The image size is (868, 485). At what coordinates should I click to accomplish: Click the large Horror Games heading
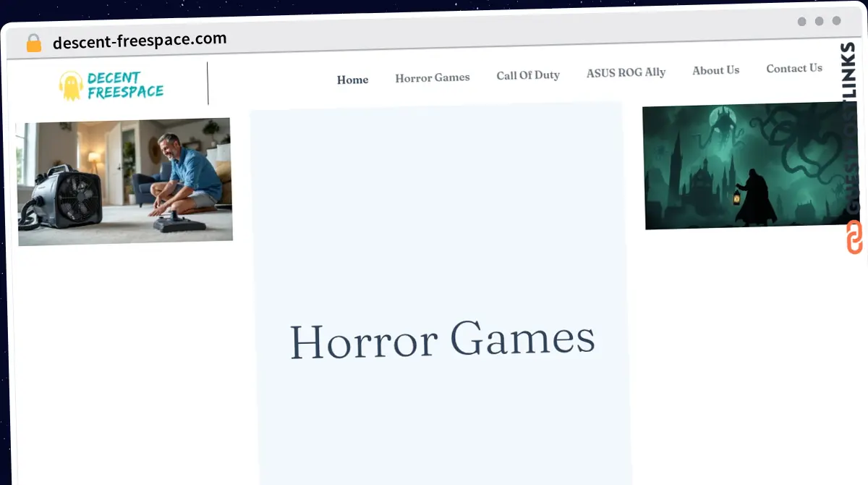443,340
